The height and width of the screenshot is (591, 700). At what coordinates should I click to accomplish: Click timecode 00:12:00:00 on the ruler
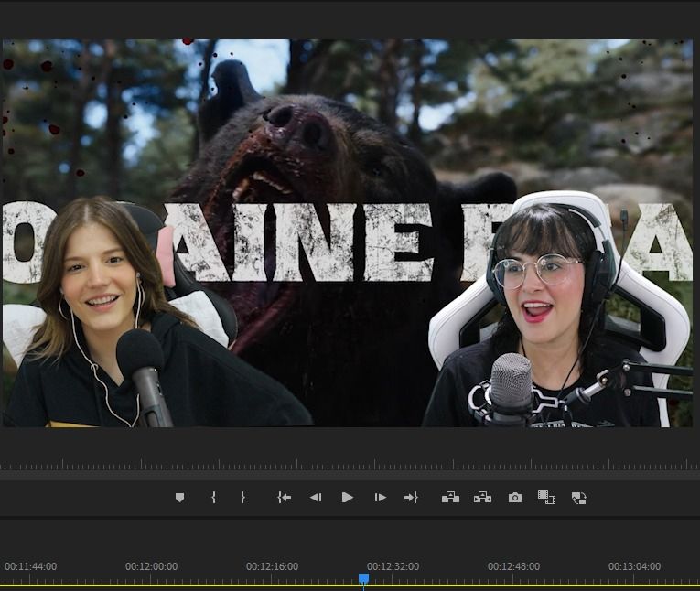pyautogui.click(x=151, y=566)
